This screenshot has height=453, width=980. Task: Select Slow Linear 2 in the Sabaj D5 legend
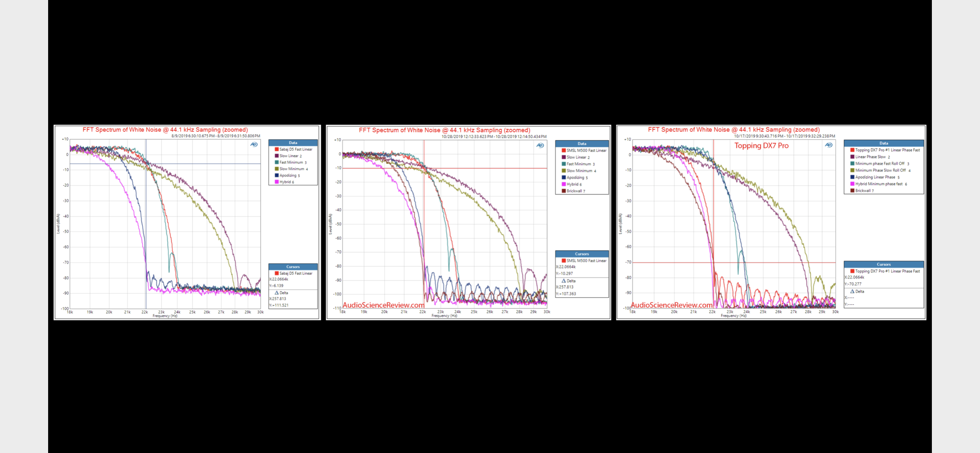289,156
